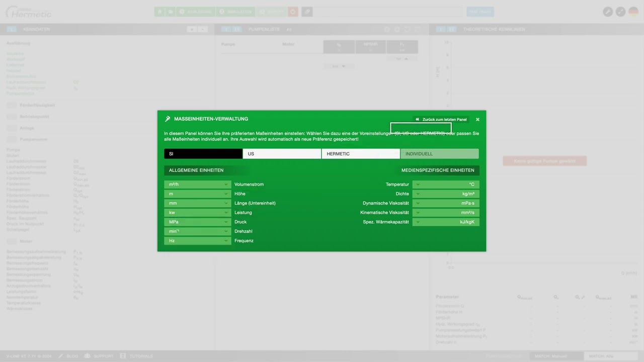Click the red power icon in toolbar
This screenshot has height=362, width=644.
(x=293, y=12)
